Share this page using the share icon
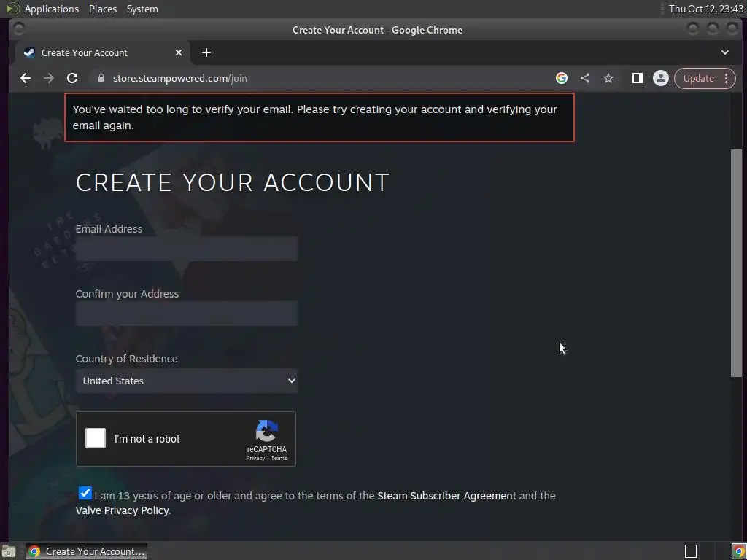The image size is (747, 560). (585, 78)
